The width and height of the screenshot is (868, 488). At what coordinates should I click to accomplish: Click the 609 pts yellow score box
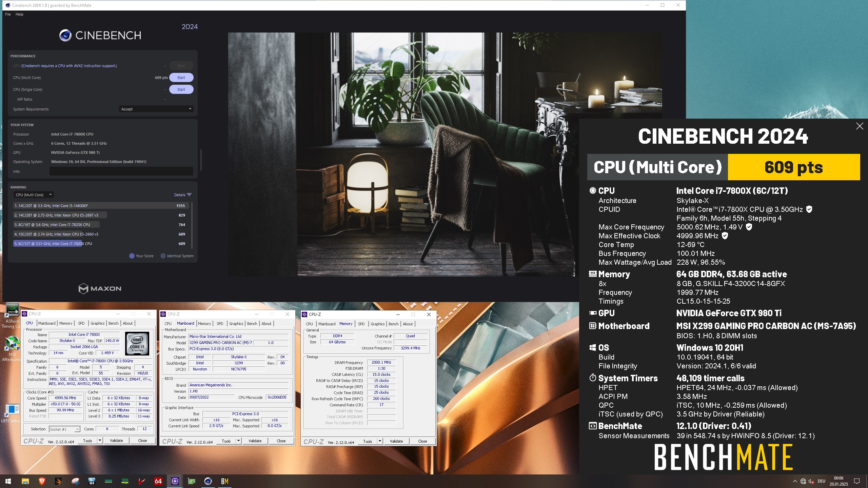pyautogui.click(x=794, y=167)
